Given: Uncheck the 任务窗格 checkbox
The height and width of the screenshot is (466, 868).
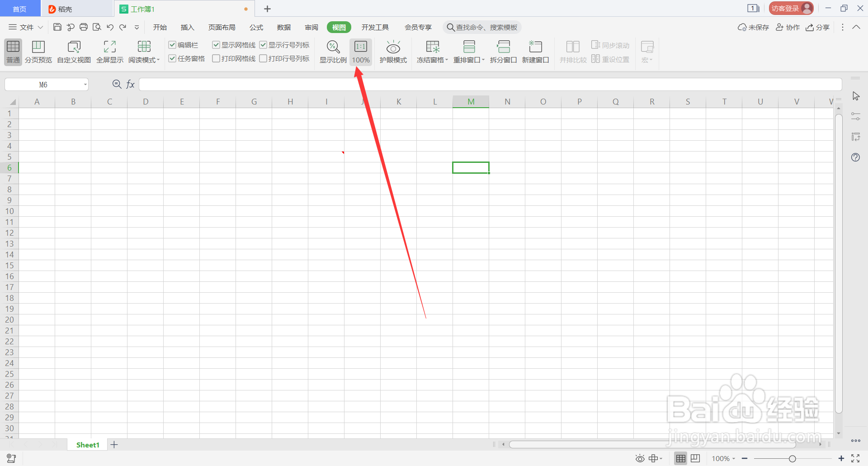Looking at the screenshot, I should coord(172,58).
